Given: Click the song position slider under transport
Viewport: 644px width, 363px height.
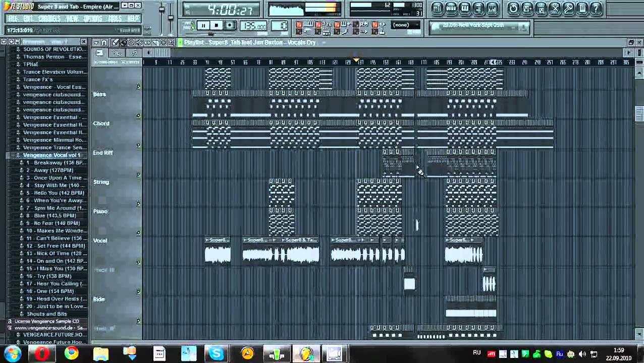Looking at the screenshot, I should coord(210,34).
